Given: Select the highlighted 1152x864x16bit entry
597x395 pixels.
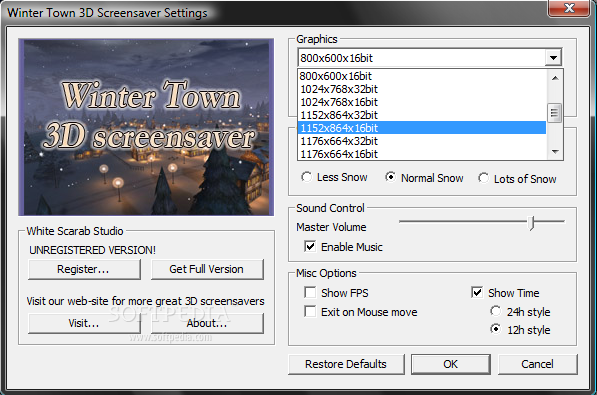Looking at the screenshot, I should coord(422,128).
